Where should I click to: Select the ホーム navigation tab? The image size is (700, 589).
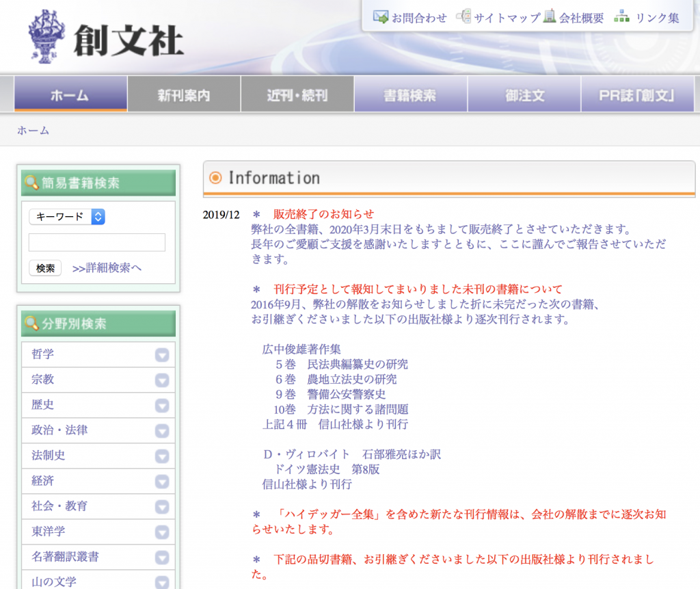(x=70, y=94)
